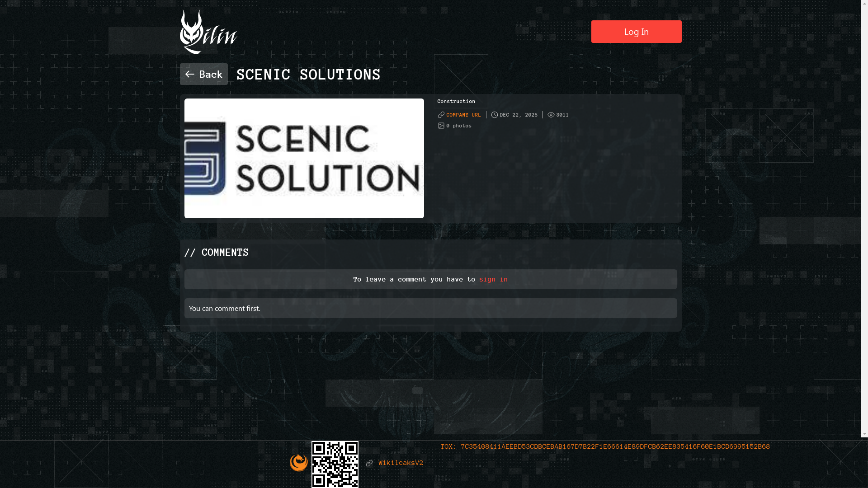Click the TOX ID string
Viewport: 868px width, 488px height.
tap(615, 446)
